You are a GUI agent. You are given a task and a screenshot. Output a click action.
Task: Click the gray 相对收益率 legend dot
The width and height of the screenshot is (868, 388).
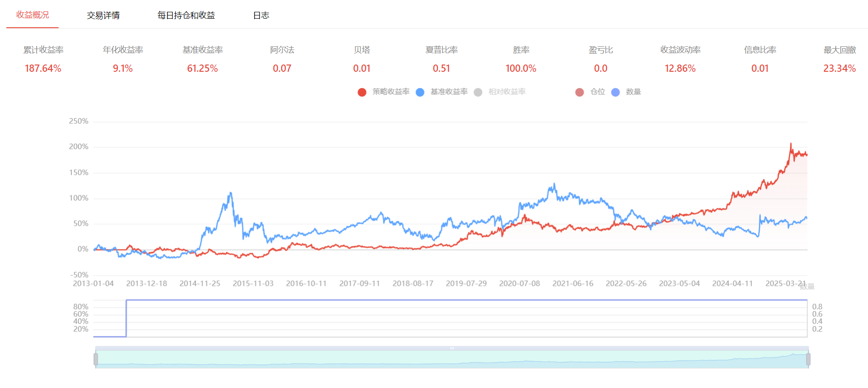pyautogui.click(x=478, y=92)
